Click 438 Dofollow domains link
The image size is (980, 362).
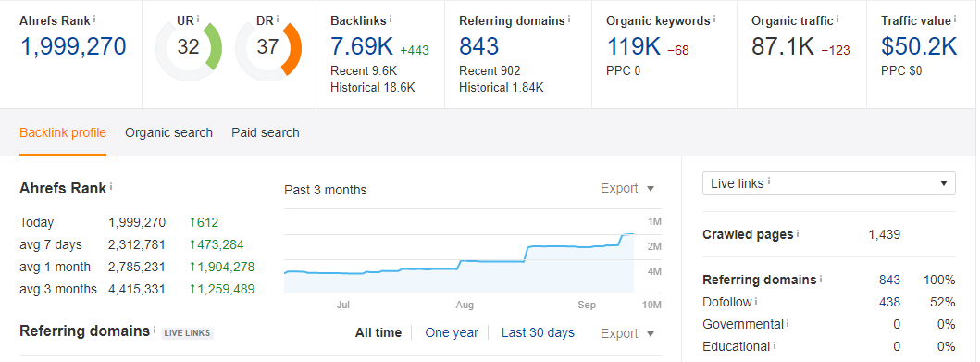click(x=889, y=302)
